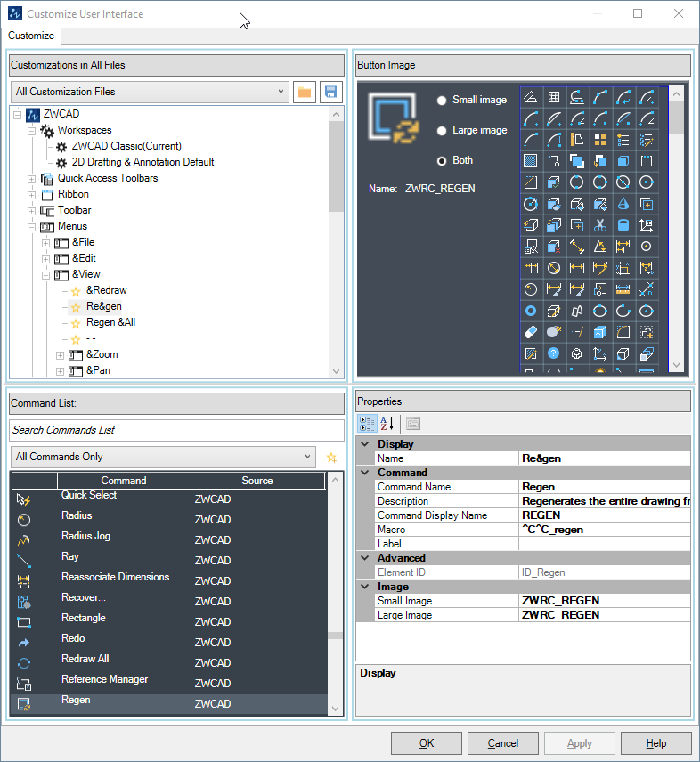Select the &Redraw item under &View
The height and width of the screenshot is (762, 700).
tap(107, 290)
